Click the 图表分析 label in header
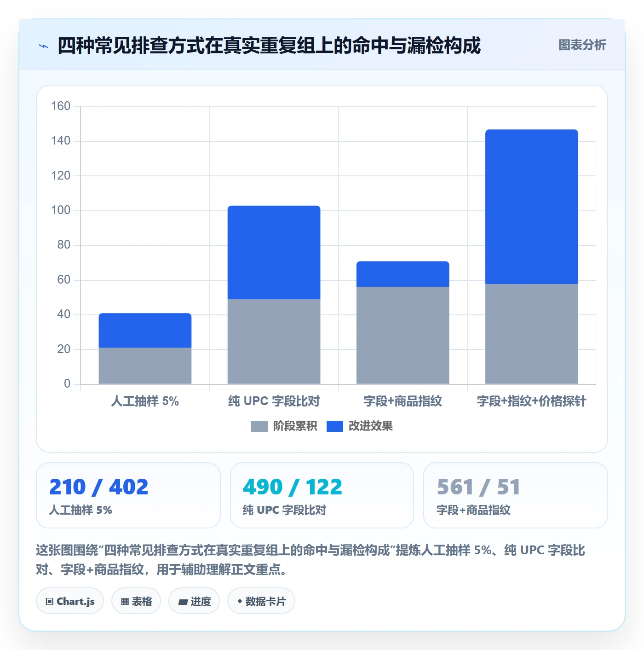Image resolution: width=644 pixels, height=650 pixels. [x=582, y=45]
